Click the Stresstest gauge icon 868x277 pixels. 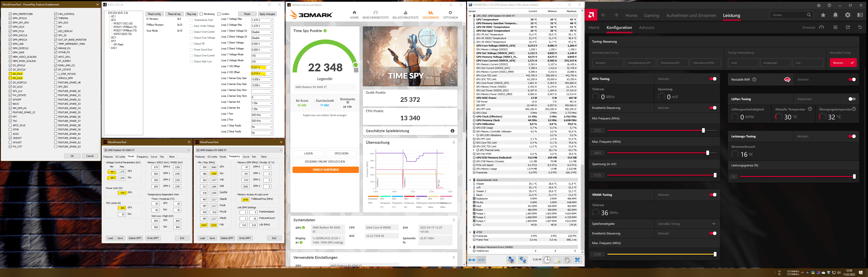tap(821, 27)
